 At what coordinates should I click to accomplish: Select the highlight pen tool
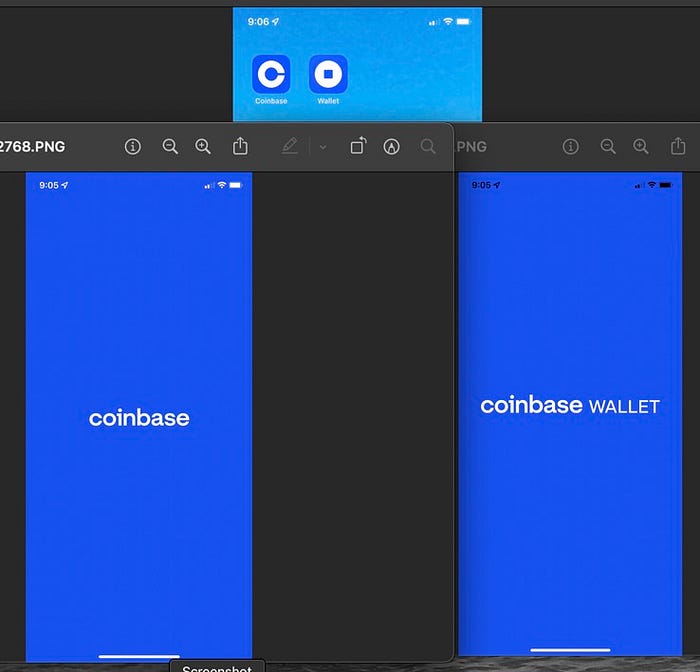(290, 146)
